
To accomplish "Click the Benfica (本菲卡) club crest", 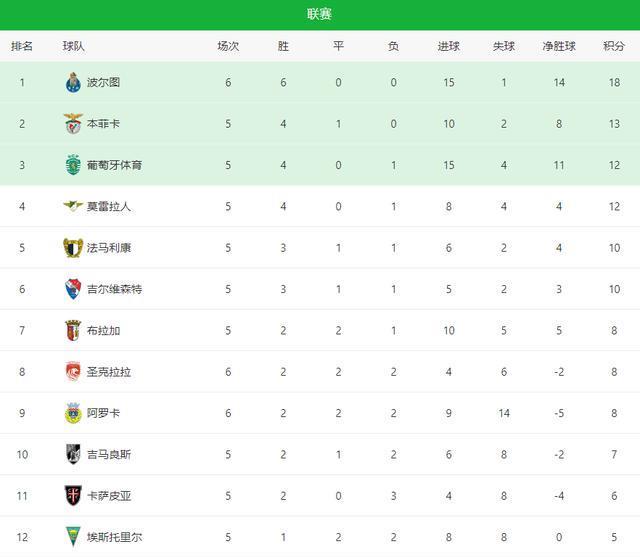I will coord(73,124).
